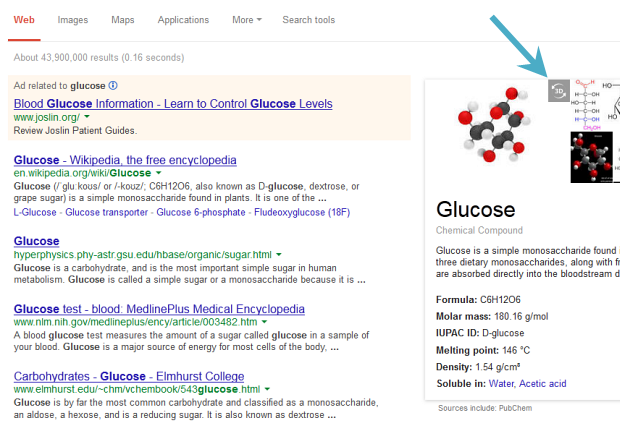Open Search tools
The image size is (620, 425).
pos(308,20)
